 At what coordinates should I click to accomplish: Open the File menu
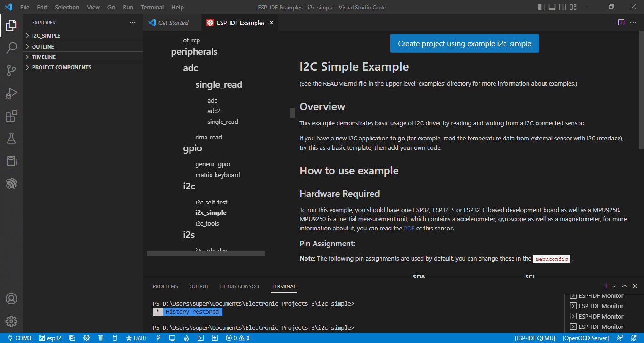(x=25, y=7)
